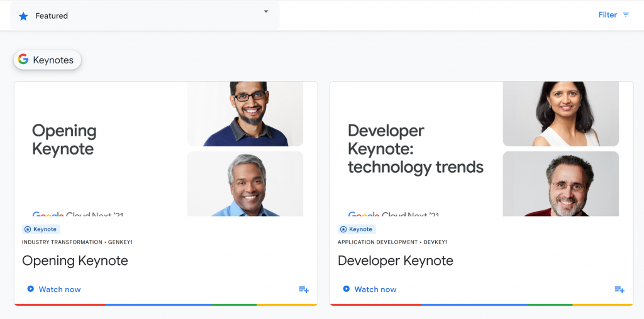The height and width of the screenshot is (319, 644).
Task: Click the Filter lines icon
Action: point(626,15)
